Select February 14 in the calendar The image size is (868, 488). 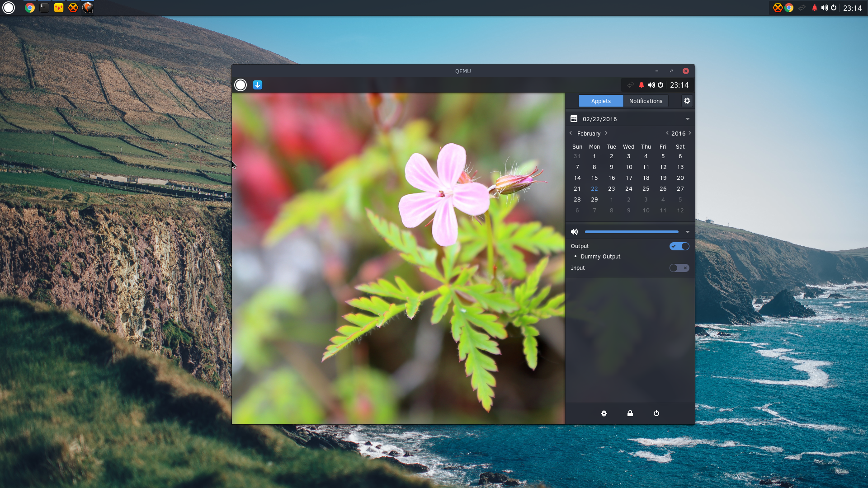(577, 178)
